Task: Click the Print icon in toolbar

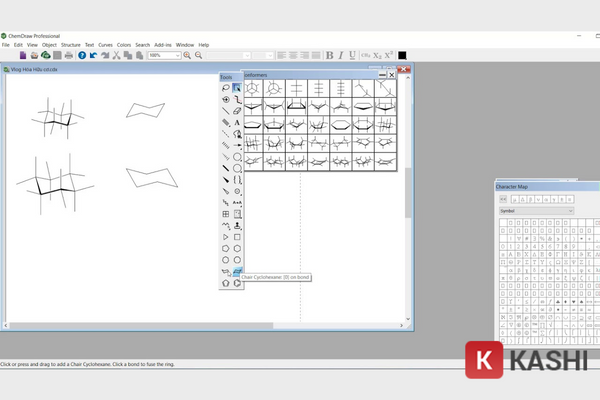Action: point(68,56)
